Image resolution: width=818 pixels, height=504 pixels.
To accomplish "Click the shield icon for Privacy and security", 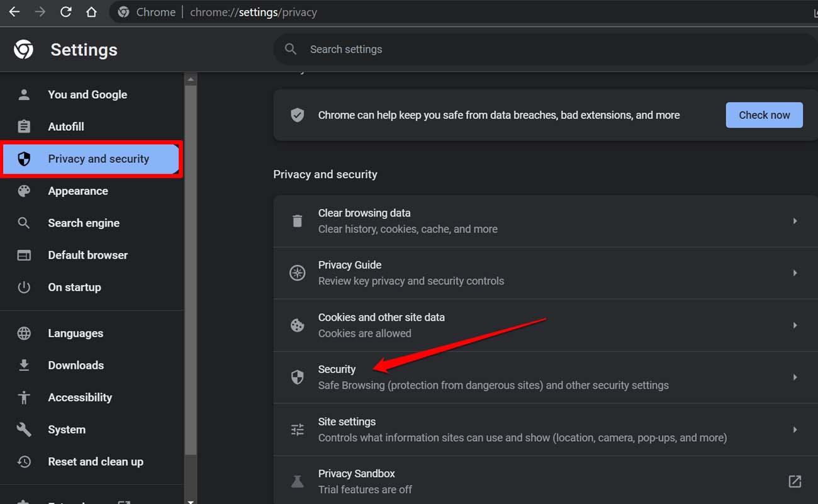I will 24,159.
